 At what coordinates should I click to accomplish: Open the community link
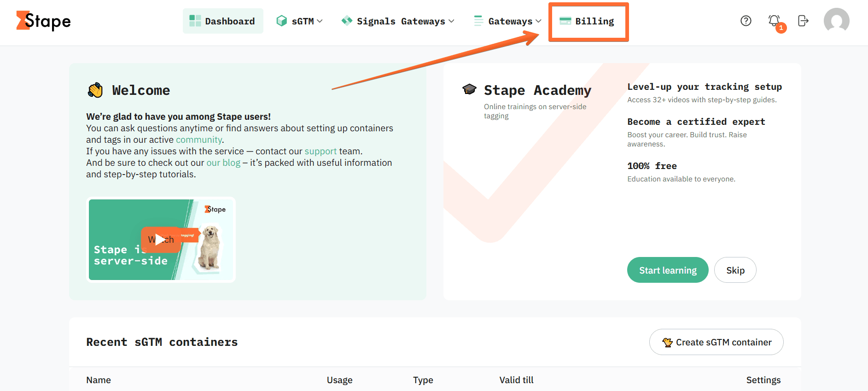click(x=198, y=140)
